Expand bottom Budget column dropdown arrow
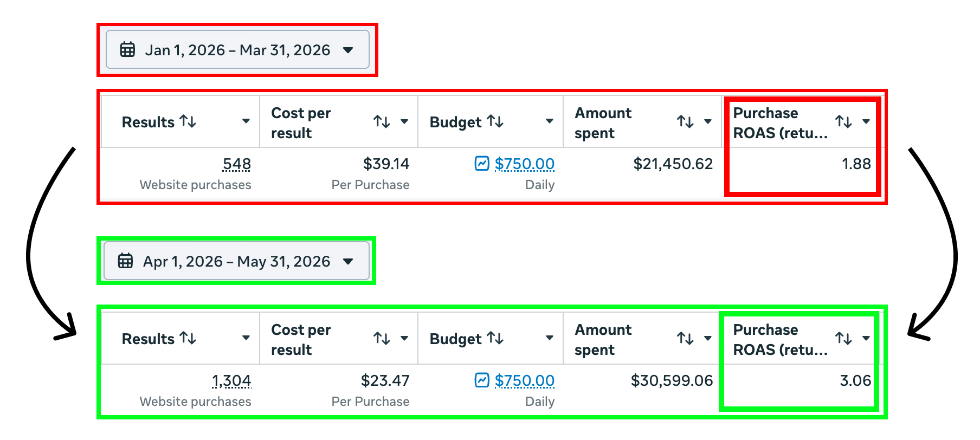The height and width of the screenshot is (440, 980). point(550,338)
